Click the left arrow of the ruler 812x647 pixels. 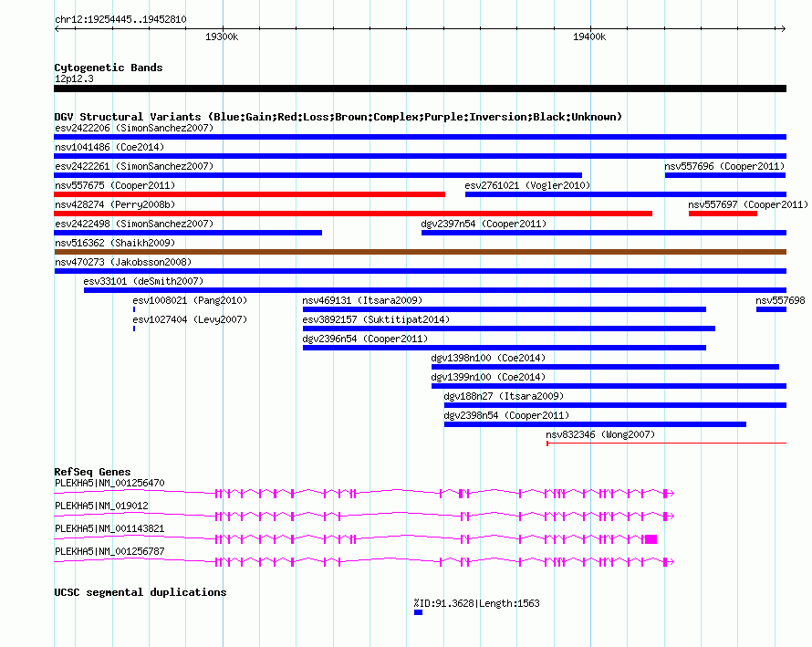tap(57, 28)
